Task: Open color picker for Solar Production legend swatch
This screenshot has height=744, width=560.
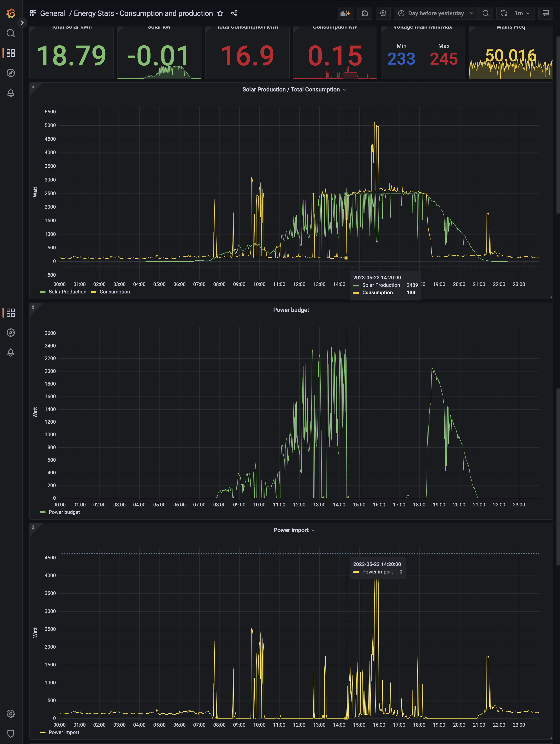Action: pyautogui.click(x=43, y=292)
